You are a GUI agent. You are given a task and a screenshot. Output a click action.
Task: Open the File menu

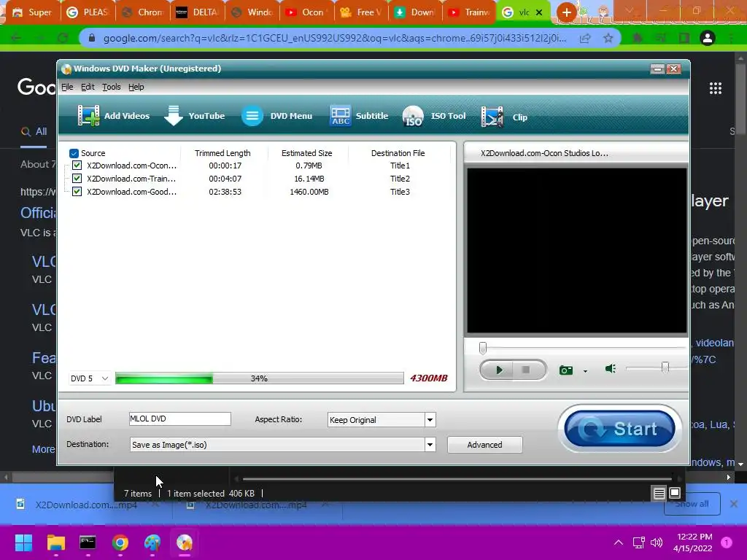(x=67, y=87)
